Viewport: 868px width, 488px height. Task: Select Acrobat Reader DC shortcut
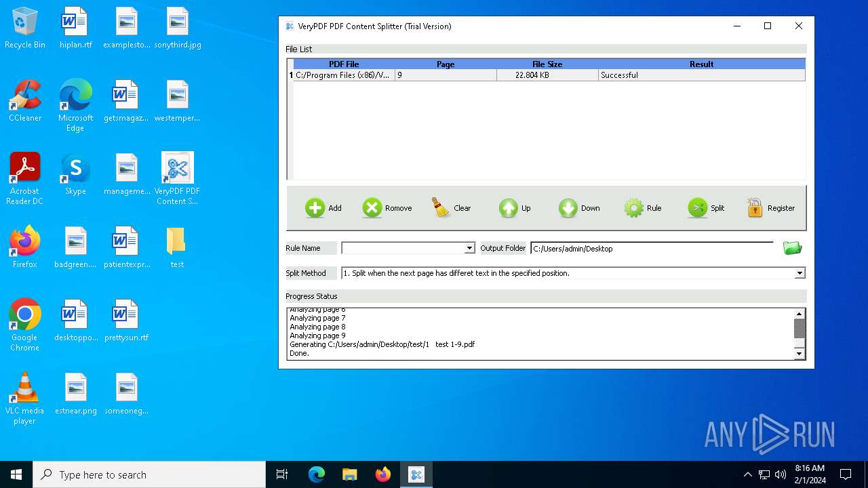coord(25,179)
